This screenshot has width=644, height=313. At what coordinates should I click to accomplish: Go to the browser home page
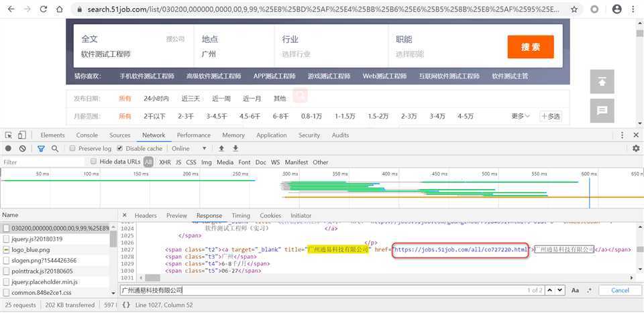(60, 9)
